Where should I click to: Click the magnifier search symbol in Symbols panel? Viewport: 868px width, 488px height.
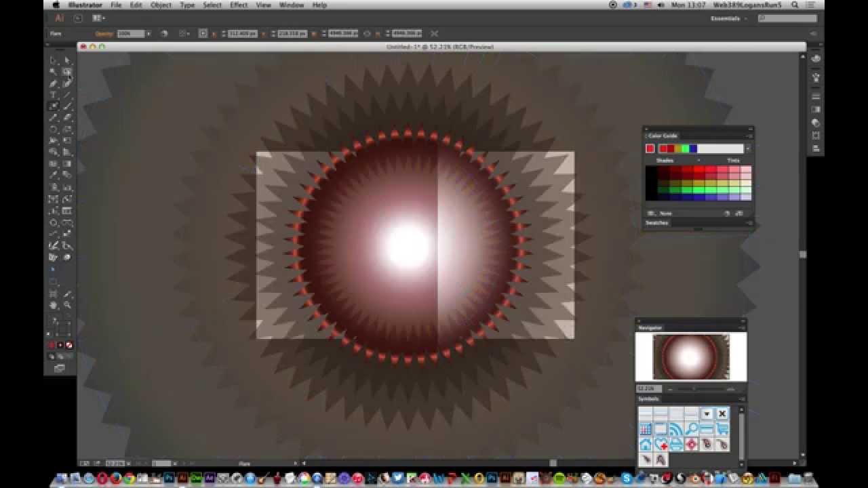click(691, 429)
